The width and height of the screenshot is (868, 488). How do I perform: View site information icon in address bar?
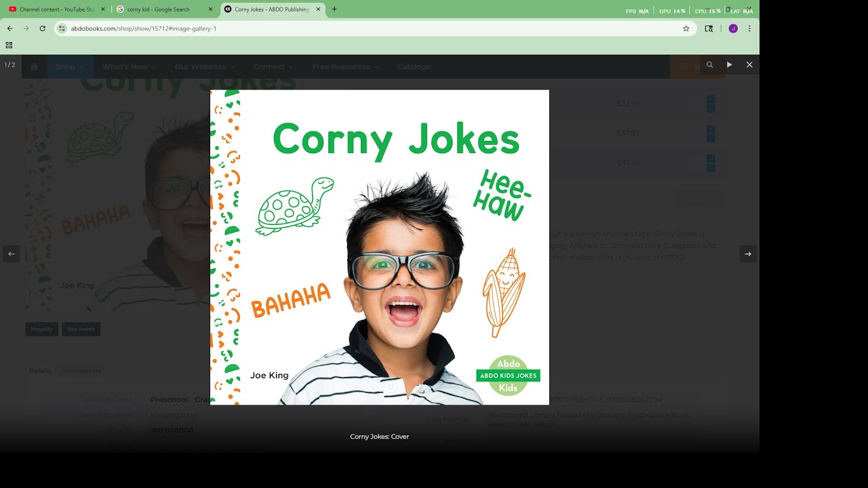[x=62, y=28]
